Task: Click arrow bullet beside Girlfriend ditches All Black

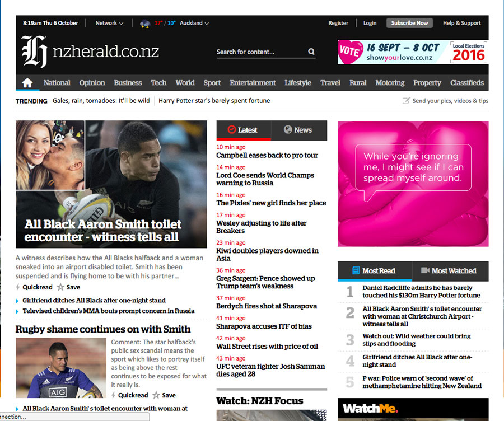Action: pos(17,301)
